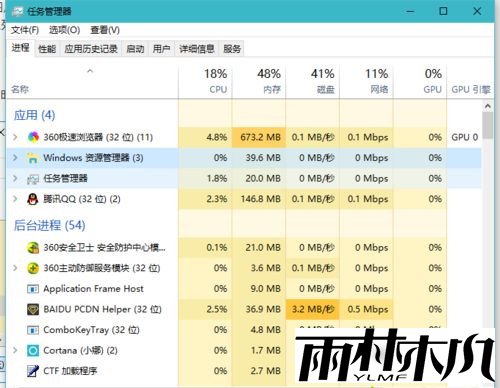Switch to the 应用历史记录 tab
This screenshot has height=388, width=500.
click(91, 49)
